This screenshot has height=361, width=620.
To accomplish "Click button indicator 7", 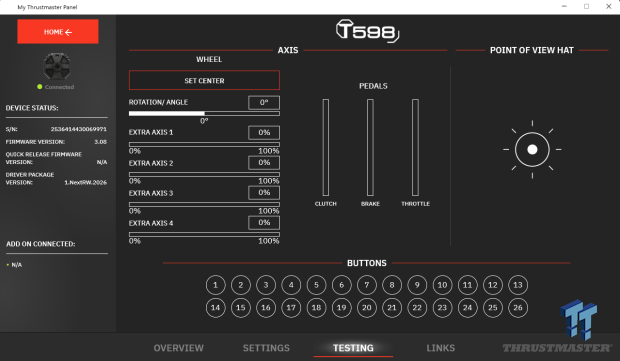I will (x=367, y=285).
